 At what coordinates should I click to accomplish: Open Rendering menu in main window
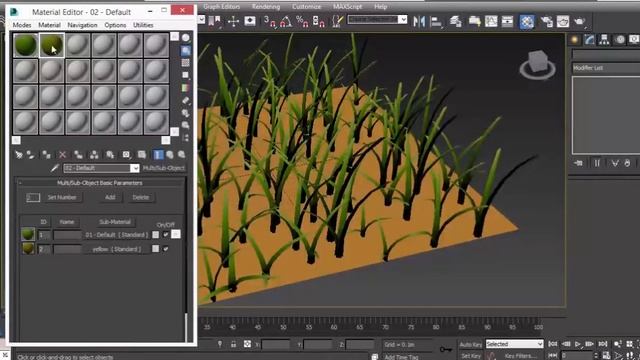[266, 7]
